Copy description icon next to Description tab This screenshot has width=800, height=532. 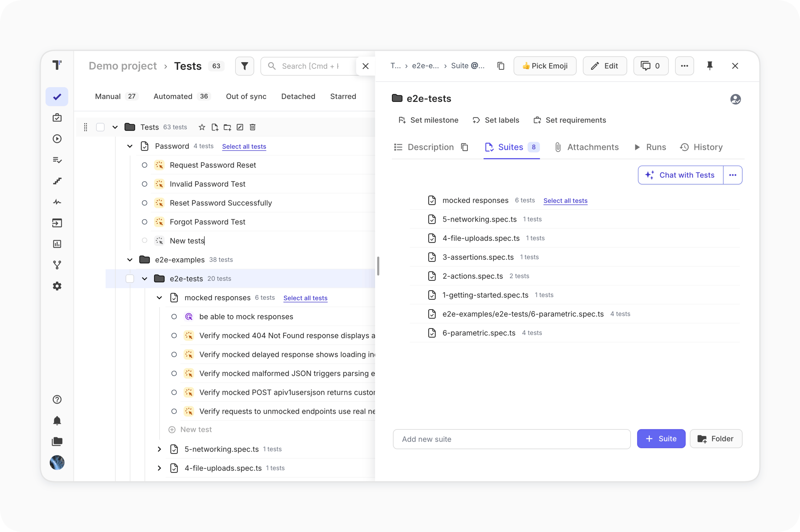(465, 147)
